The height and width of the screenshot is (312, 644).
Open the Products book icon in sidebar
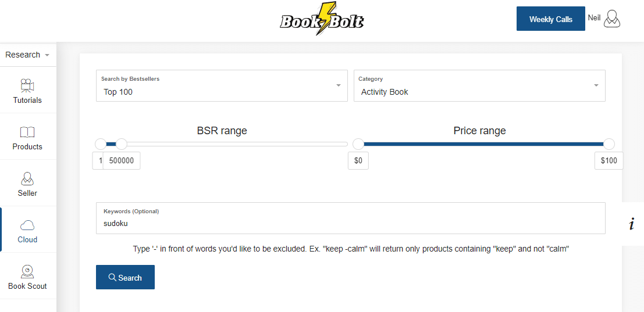pos(27,132)
